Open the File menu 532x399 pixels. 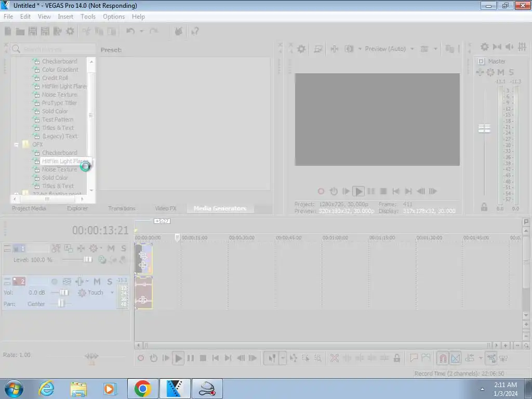click(x=8, y=17)
